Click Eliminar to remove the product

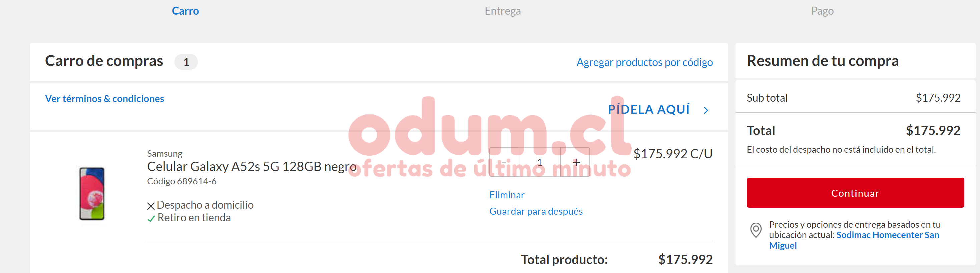[507, 195]
